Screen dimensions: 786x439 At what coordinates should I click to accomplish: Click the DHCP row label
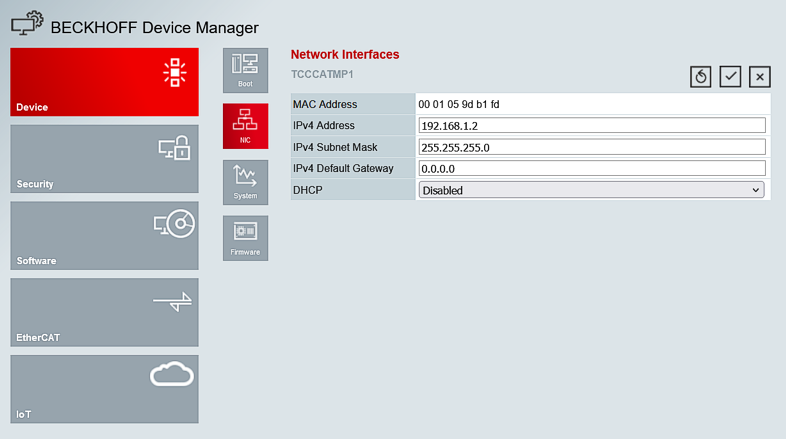tap(307, 190)
